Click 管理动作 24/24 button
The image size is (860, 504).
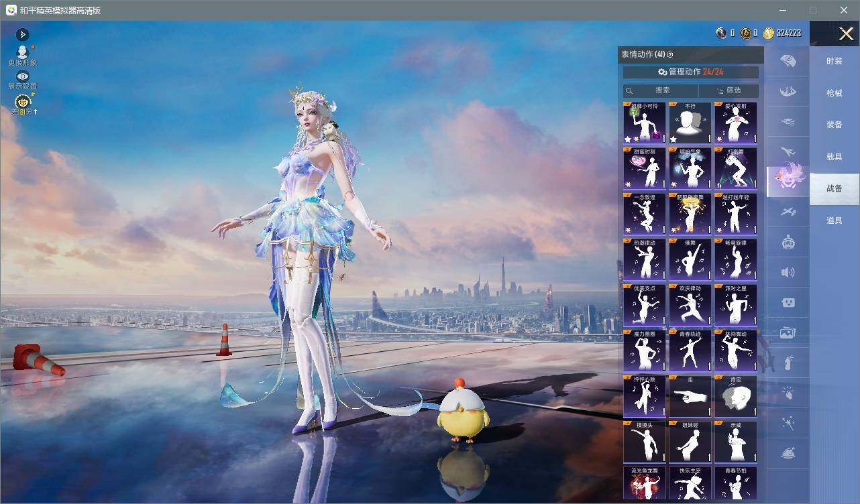691,72
